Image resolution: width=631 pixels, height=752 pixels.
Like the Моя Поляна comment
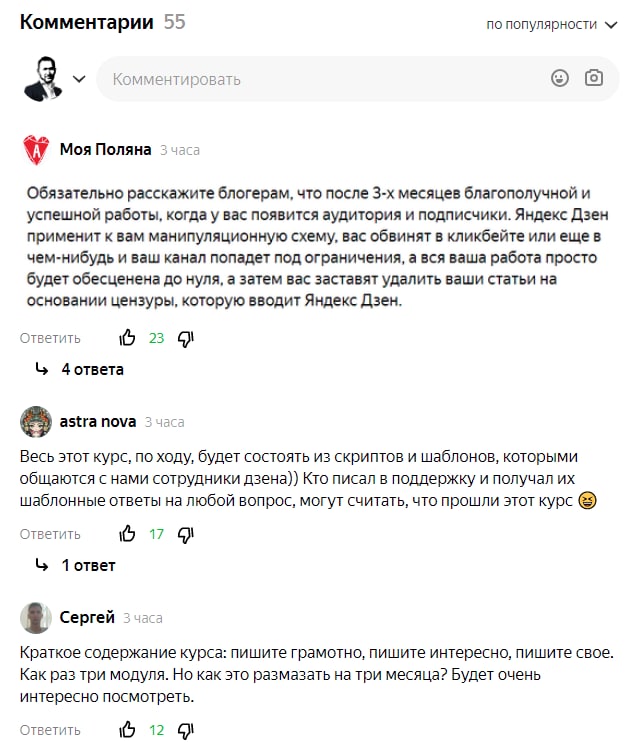(127, 338)
